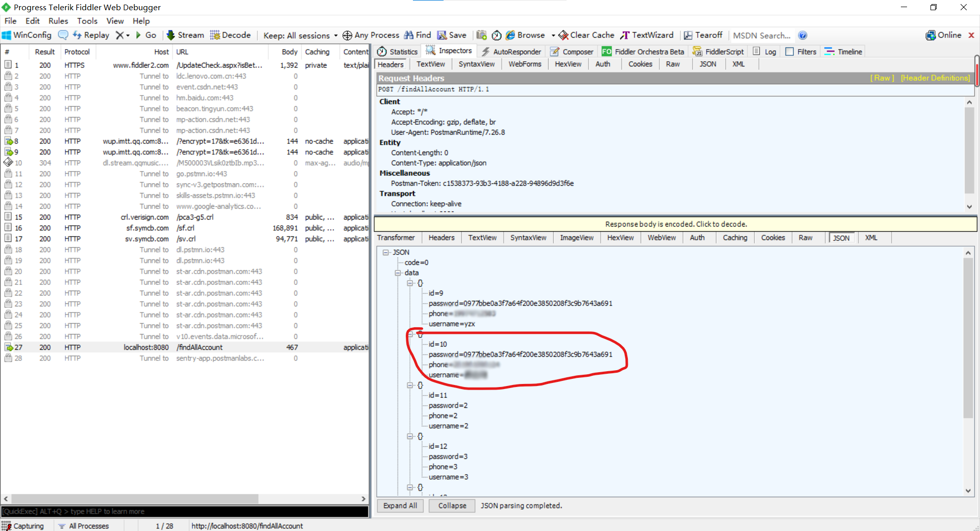Clear Cache from toolbar
This screenshot has height=531, width=980.
point(586,35)
